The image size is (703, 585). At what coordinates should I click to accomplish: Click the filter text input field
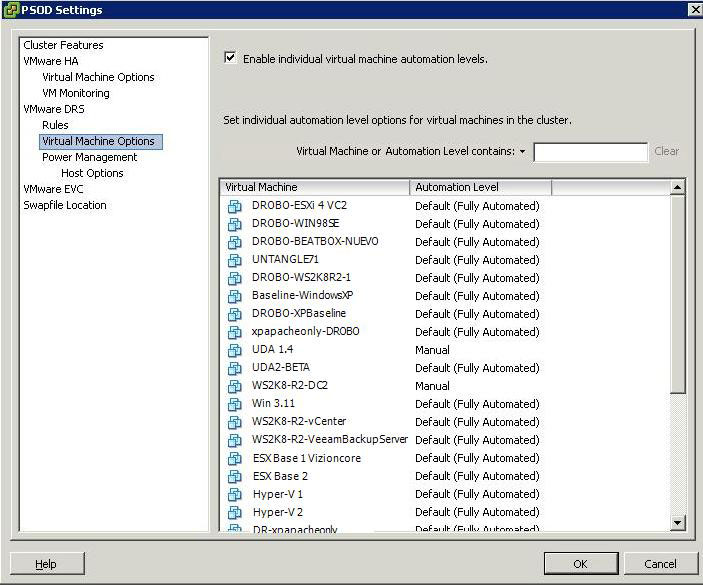pos(590,152)
